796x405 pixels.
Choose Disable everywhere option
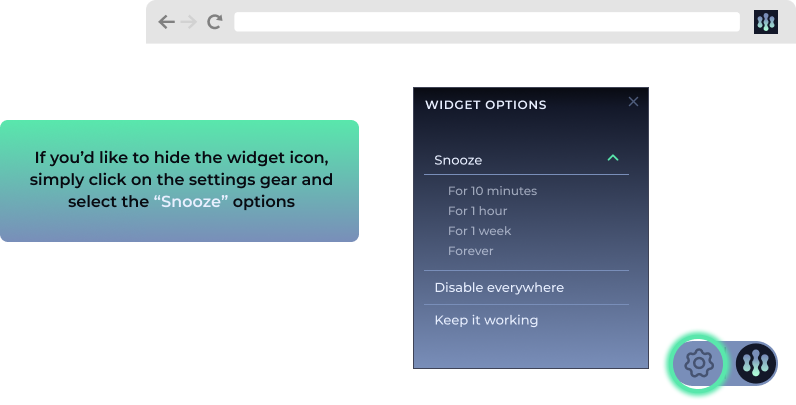click(499, 288)
